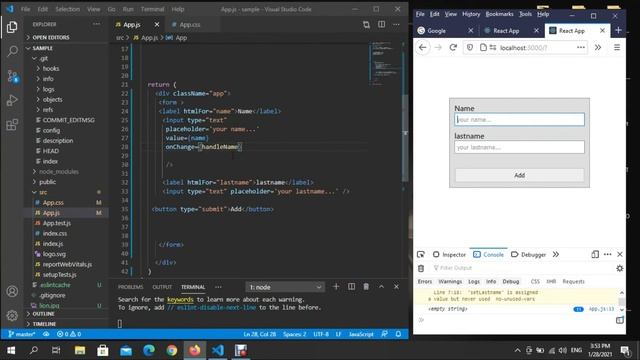Switch to PROBLEMS panel tab
640x360 pixels.
coord(131,287)
